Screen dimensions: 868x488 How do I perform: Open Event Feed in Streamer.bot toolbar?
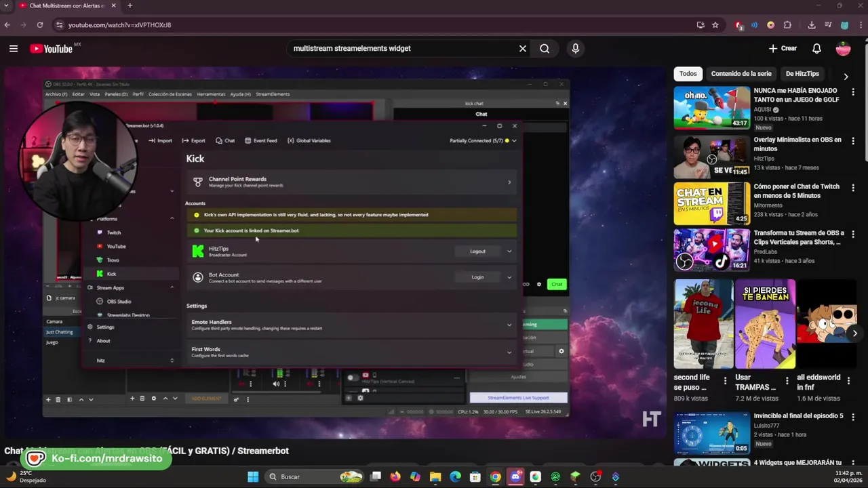261,140
